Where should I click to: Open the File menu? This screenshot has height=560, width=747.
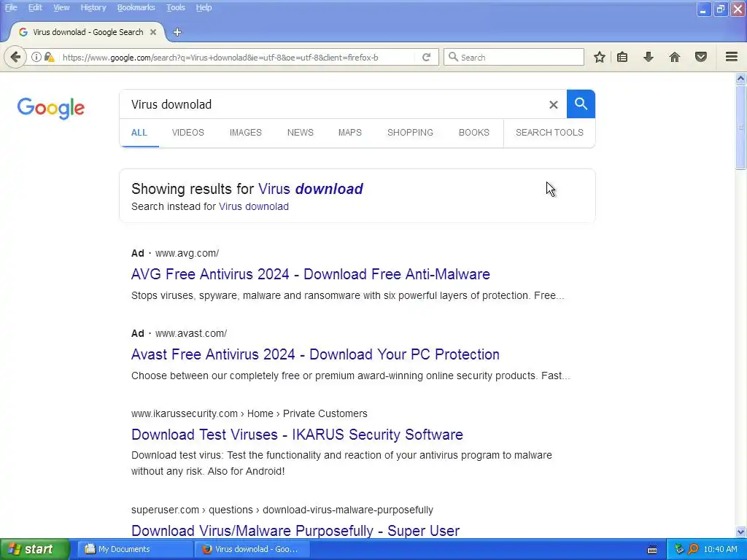pyautogui.click(x=11, y=7)
